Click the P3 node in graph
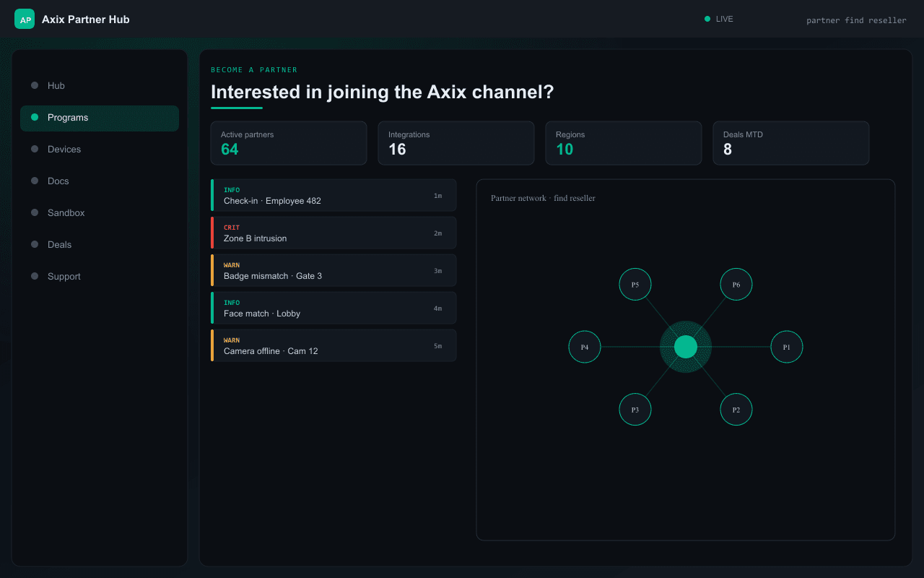This screenshot has width=924, height=578. (635, 410)
